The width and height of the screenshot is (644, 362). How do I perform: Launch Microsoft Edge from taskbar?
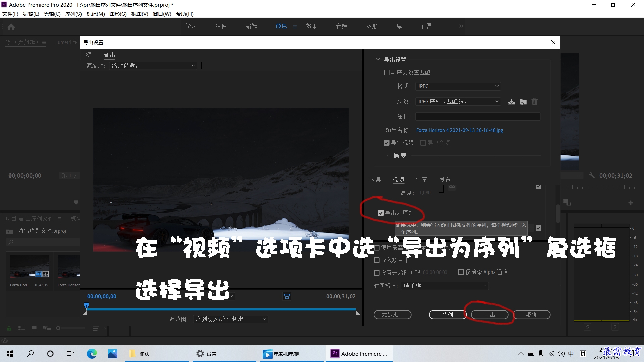click(x=92, y=354)
